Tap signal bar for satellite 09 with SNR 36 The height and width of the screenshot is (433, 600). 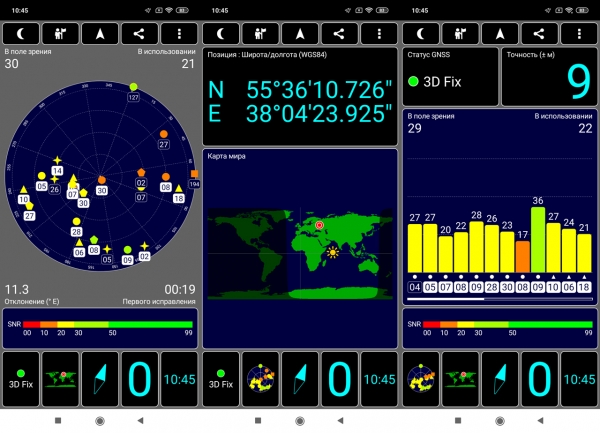[x=538, y=240]
